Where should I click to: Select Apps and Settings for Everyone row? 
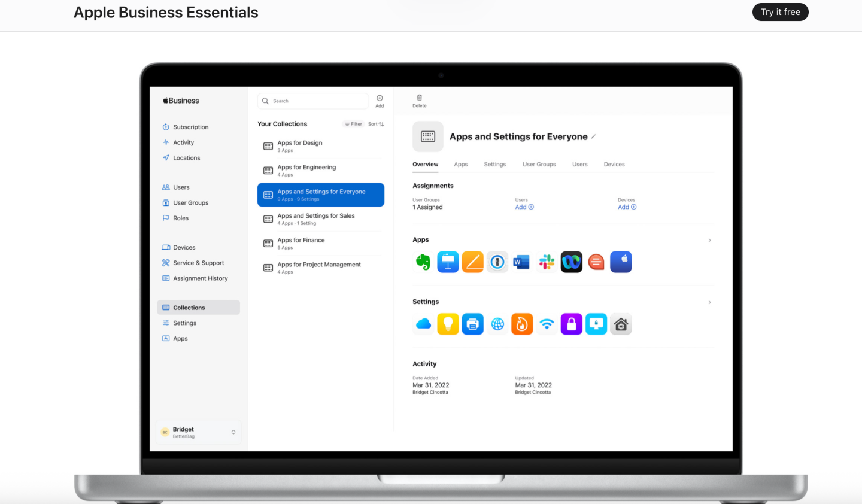321,195
